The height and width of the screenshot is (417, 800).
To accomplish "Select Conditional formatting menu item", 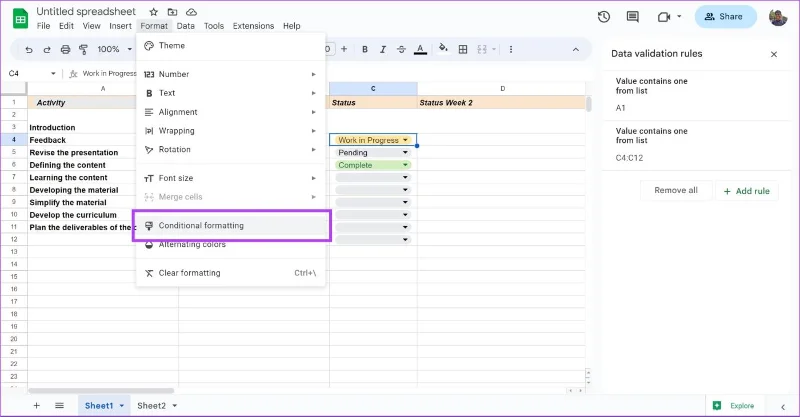I will pyautogui.click(x=231, y=226).
